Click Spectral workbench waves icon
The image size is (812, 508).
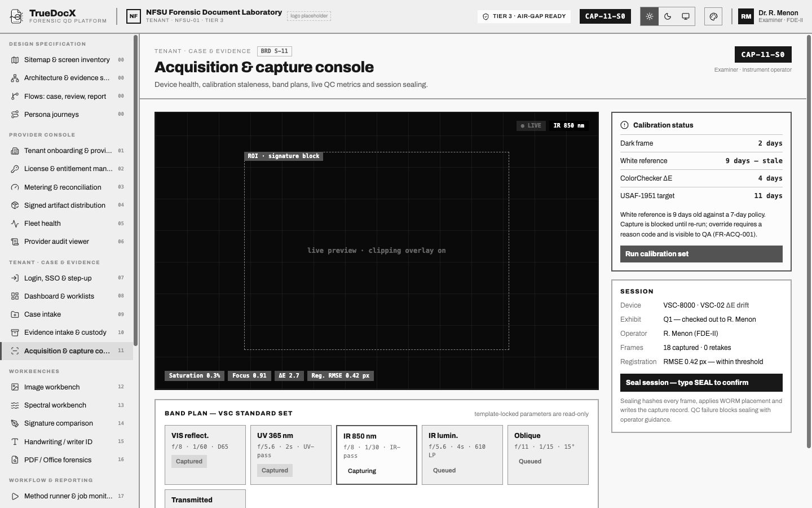tap(15, 405)
